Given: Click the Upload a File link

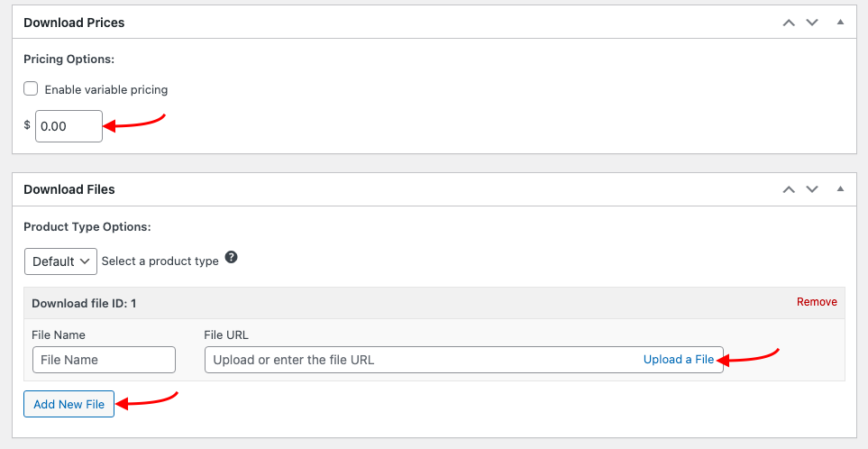Looking at the screenshot, I should tap(679, 360).
